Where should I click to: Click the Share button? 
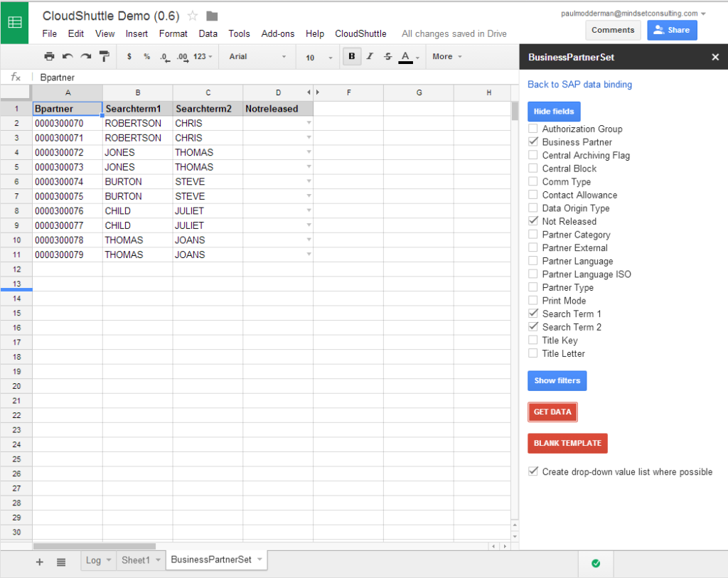click(x=672, y=30)
